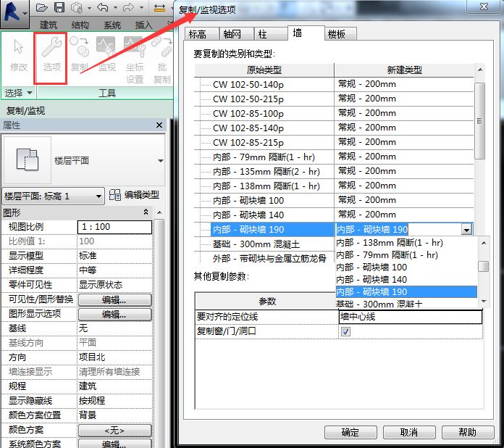Open the Revit application menu logo
Viewport: 504px width, 448px height.
pos(14,14)
